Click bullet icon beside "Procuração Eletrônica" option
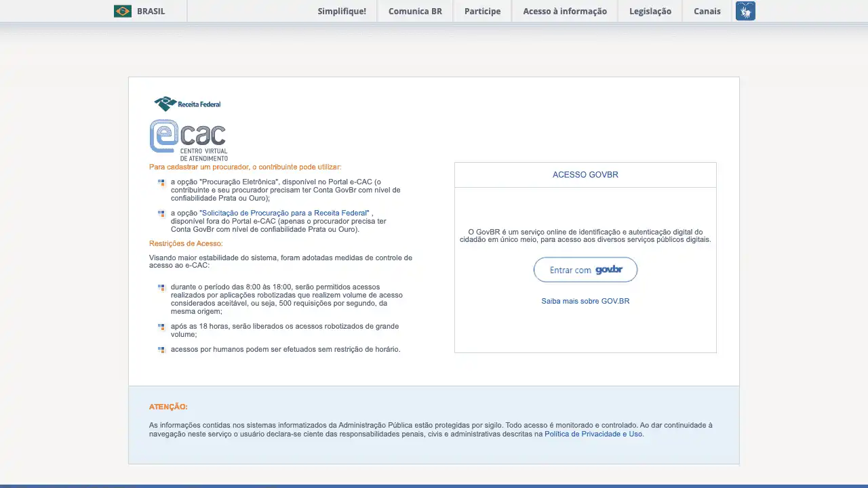The height and width of the screenshot is (488, 868). coord(161,182)
